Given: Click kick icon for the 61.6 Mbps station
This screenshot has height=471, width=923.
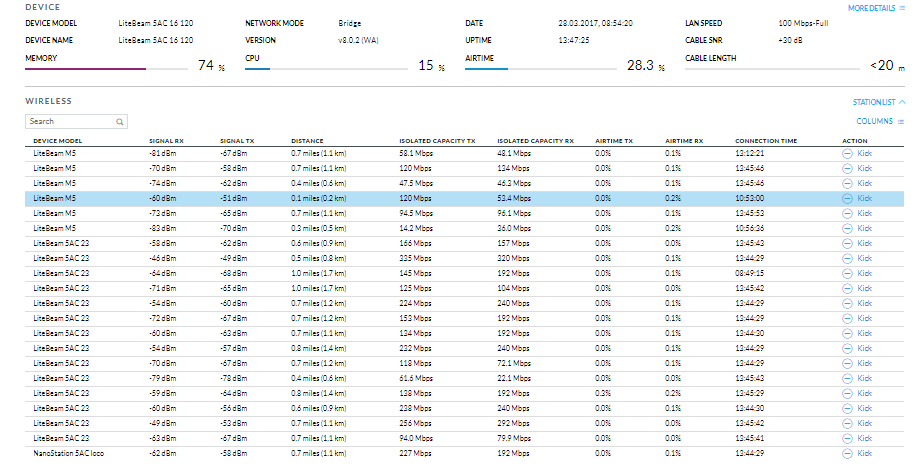Looking at the screenshot, I should click(847, 379).
